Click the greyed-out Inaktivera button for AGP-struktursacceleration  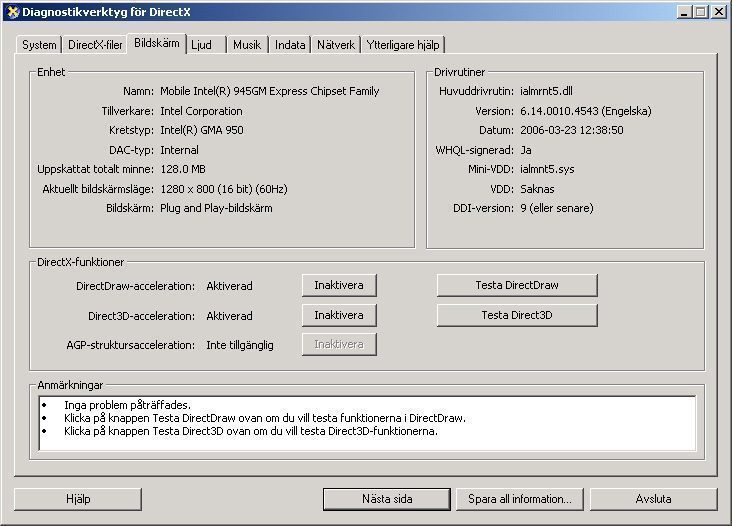coord(339,344)
